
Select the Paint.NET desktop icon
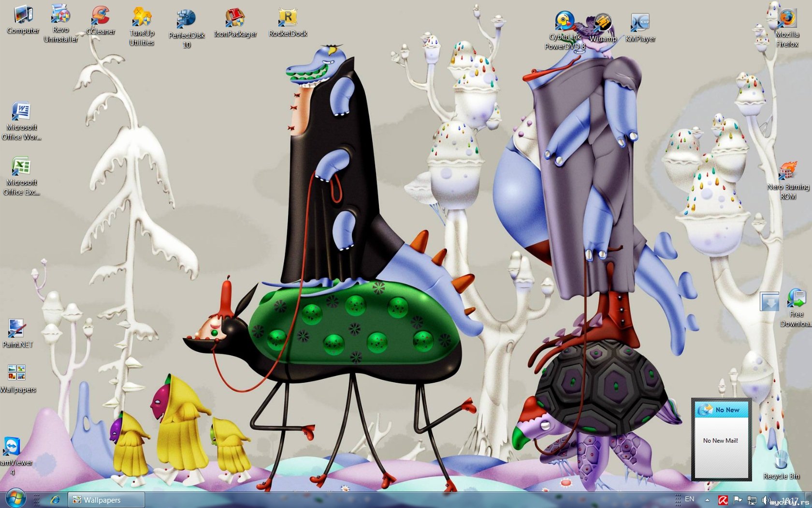click(17, 333)
